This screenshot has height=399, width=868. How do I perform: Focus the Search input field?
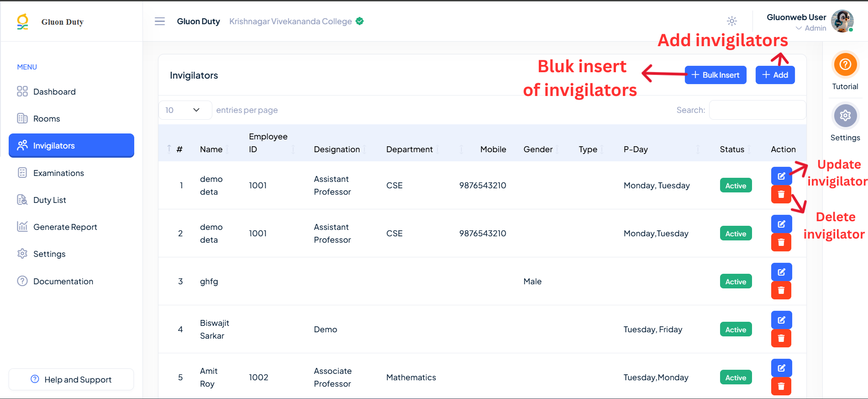point(758,110)
